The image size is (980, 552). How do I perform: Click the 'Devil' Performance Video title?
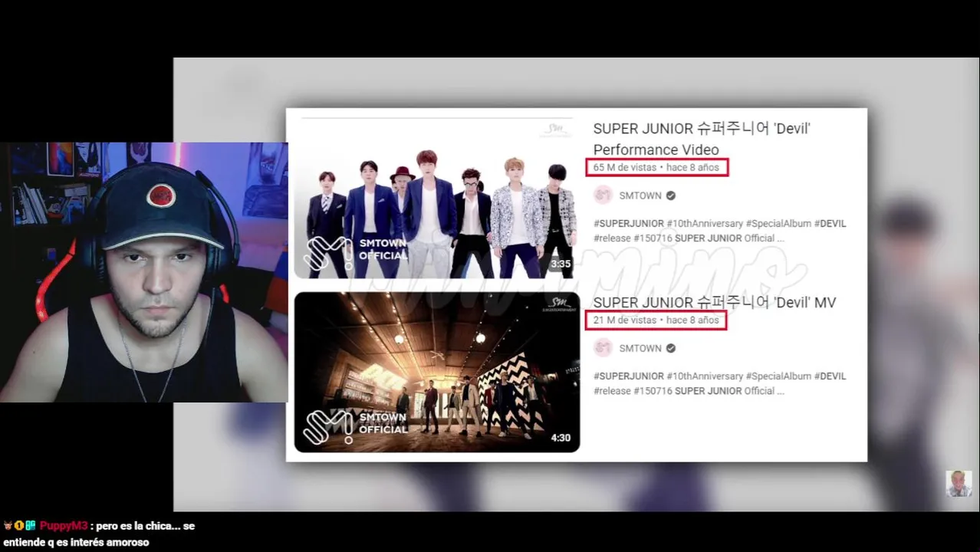(x=702, y=139)
